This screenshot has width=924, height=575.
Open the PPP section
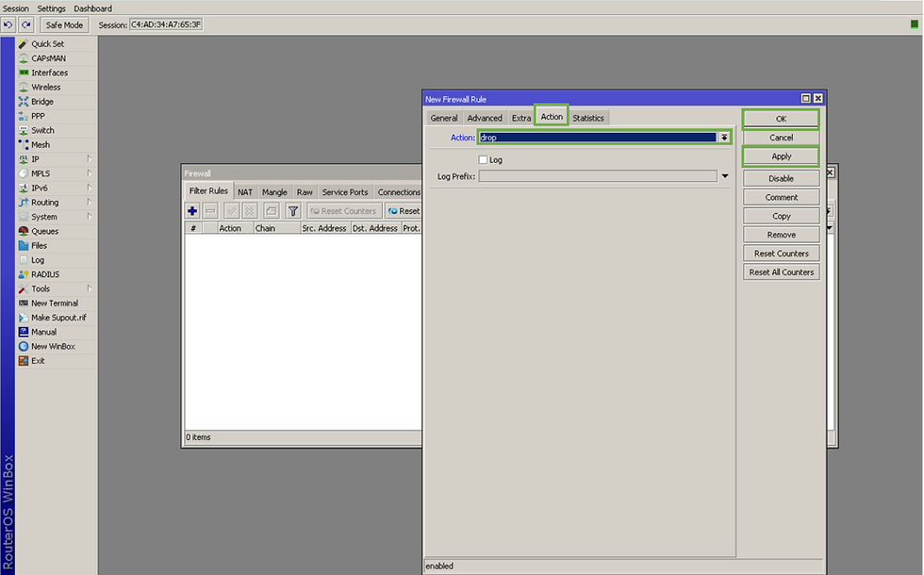pos(38,116)
